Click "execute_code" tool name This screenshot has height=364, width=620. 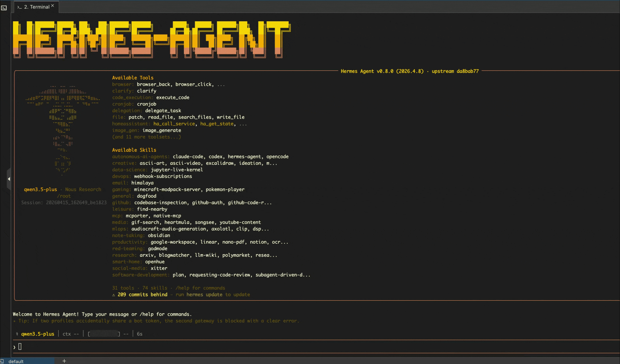click(x=173, y=98)
